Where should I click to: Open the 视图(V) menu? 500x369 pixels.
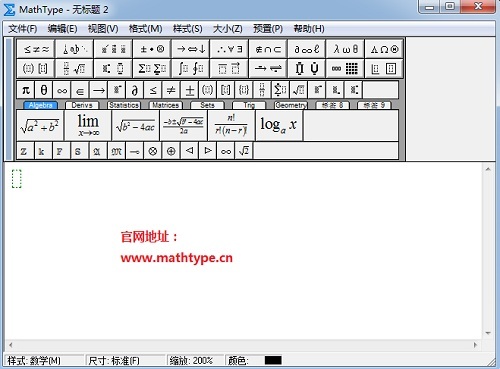[x=103, y=29]
